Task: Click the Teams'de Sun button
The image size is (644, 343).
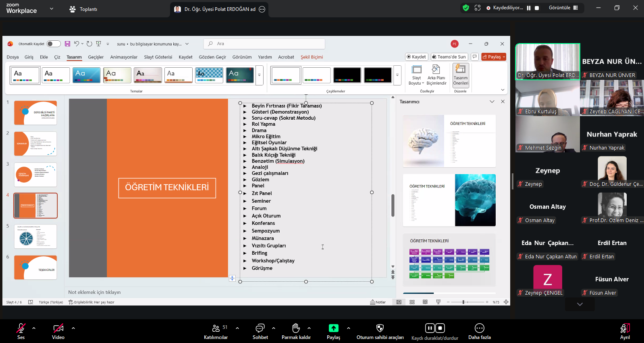Action: click(x=449, y=57)
